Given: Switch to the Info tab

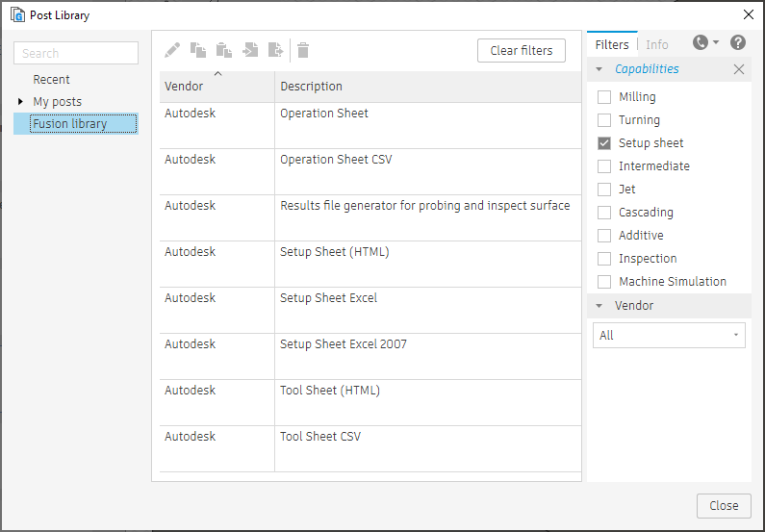Looking at the screenshot, I should (656, 44).
